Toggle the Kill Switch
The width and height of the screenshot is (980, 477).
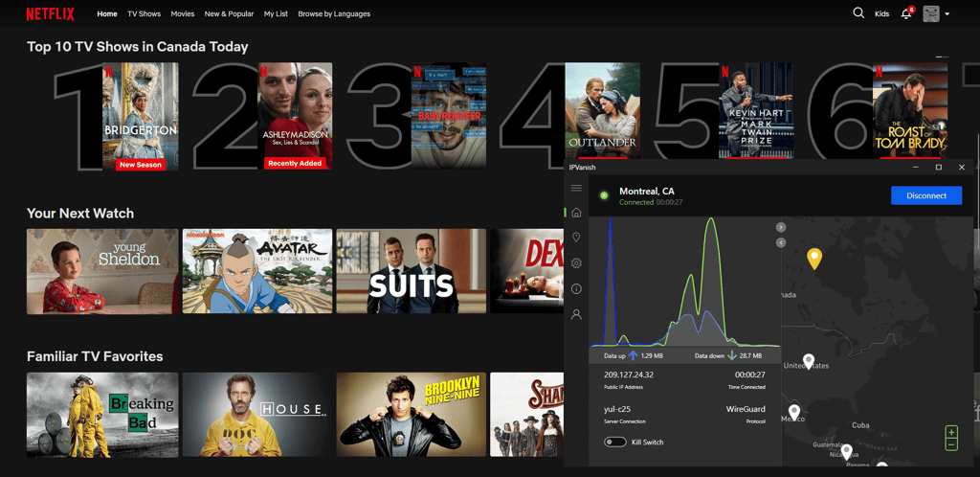615,442
